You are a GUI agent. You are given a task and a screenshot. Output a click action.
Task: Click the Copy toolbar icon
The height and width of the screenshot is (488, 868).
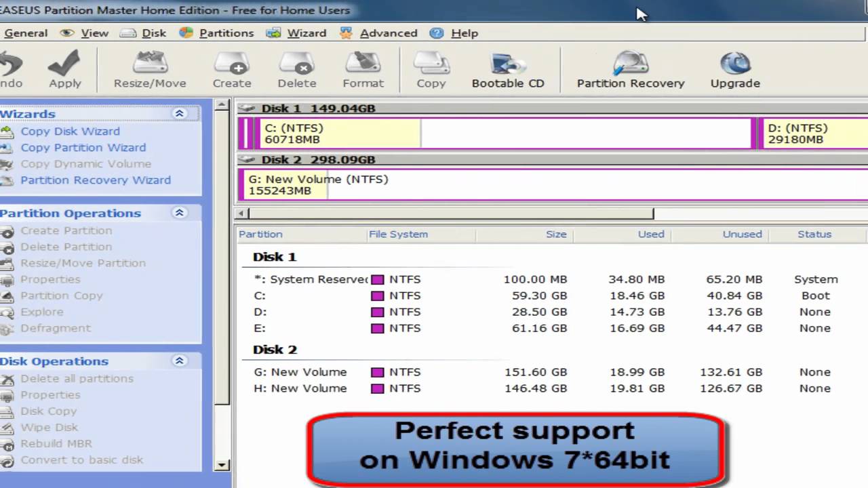[x=431, y=70]
